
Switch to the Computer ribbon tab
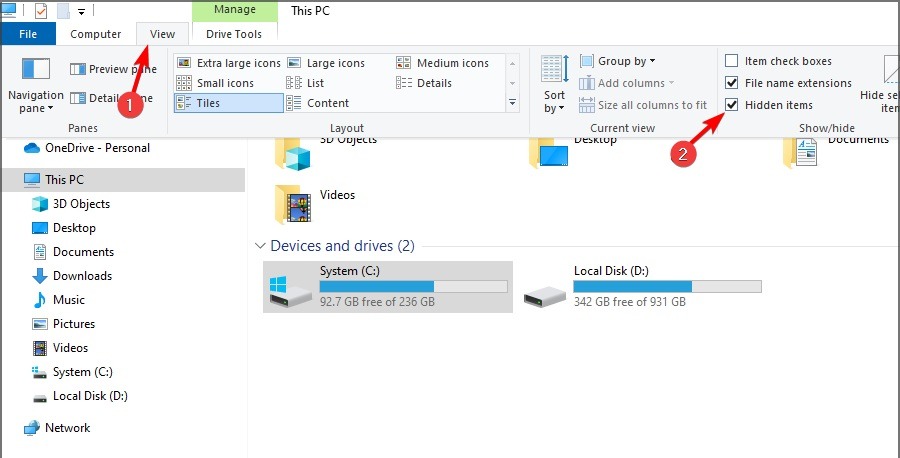[x=96, y=34]
